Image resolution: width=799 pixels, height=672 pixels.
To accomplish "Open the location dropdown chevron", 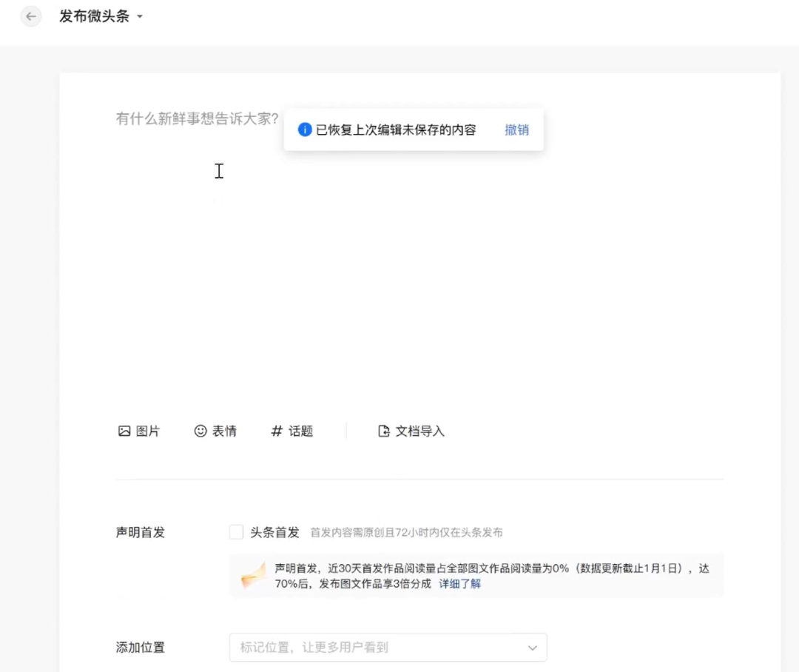I will point(532,648).
